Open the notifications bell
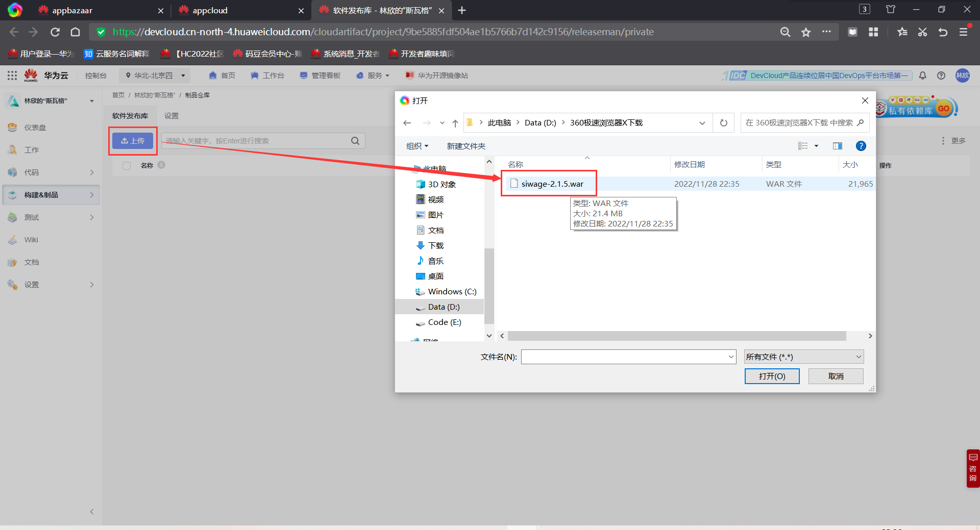Image resolution: width=980 pixels, height=530 pixels. click(x=923, y=75)
